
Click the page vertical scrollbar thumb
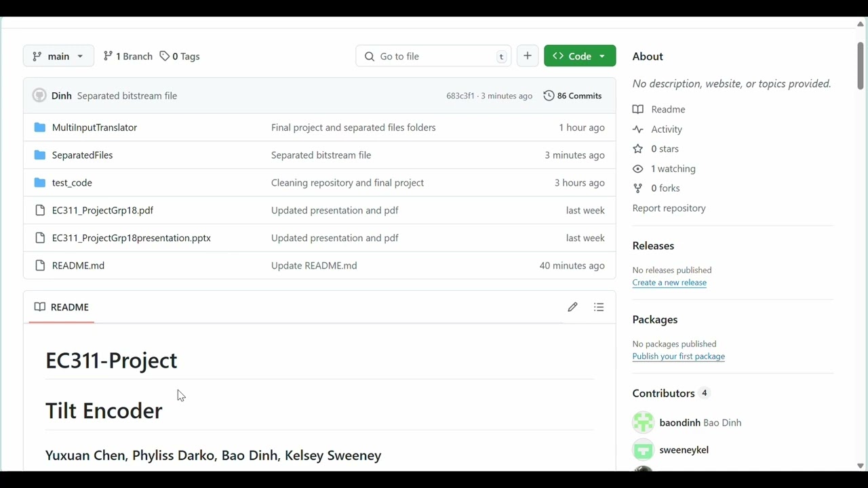pyautogui.click(x=861, y=66)
